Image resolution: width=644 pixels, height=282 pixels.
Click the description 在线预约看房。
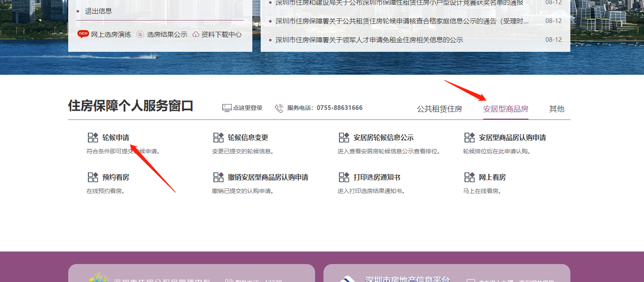[x=106, y=191]
